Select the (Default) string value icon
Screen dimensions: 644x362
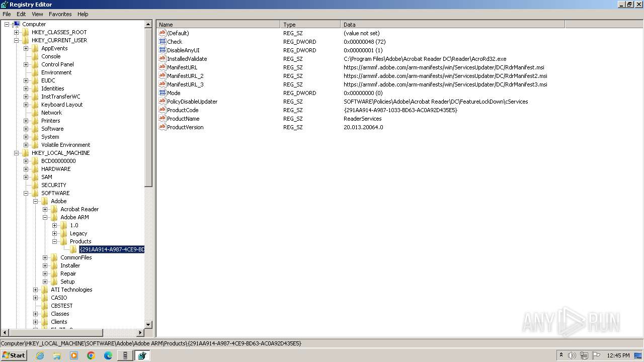[x=162, y=33]
